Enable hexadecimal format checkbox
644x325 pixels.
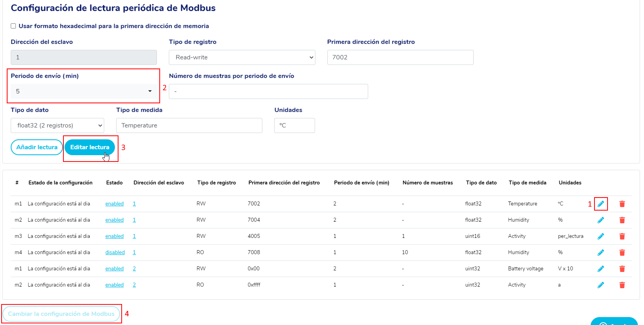[13, 26]
